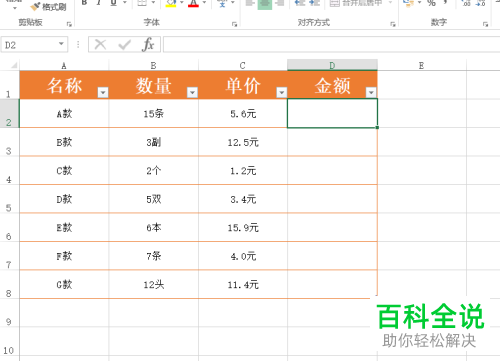Select the cell containing 12.5元

click(x=243, y=142)
